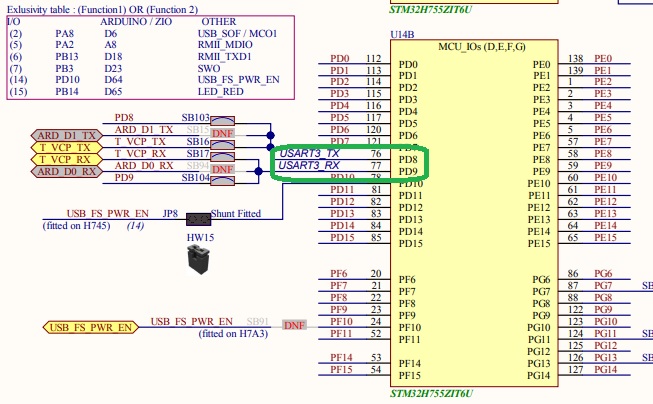This screenshot has height=404, width=653.
Task: Click the SB16 solder bridge symbol
Action: pos(222,145)
